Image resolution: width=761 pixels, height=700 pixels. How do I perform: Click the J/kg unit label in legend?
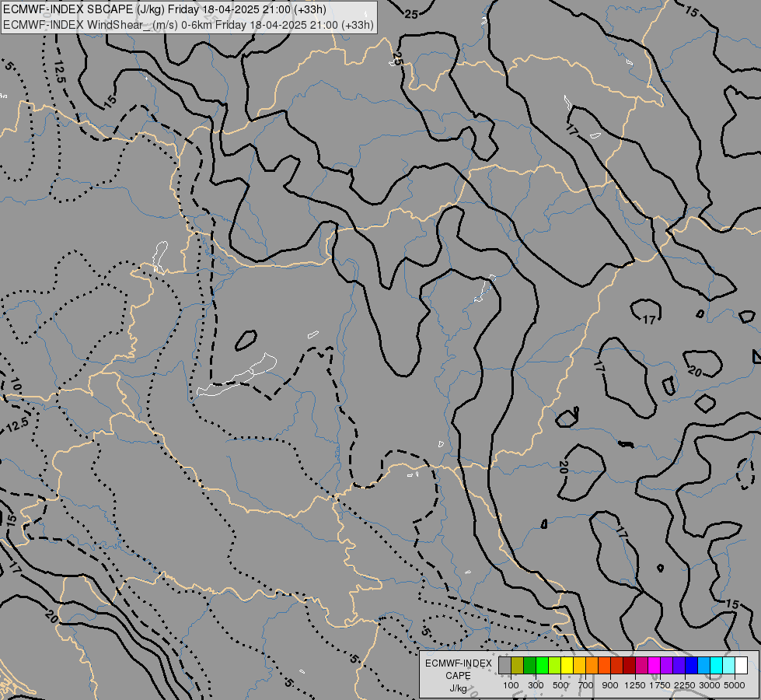coord(458,688)
